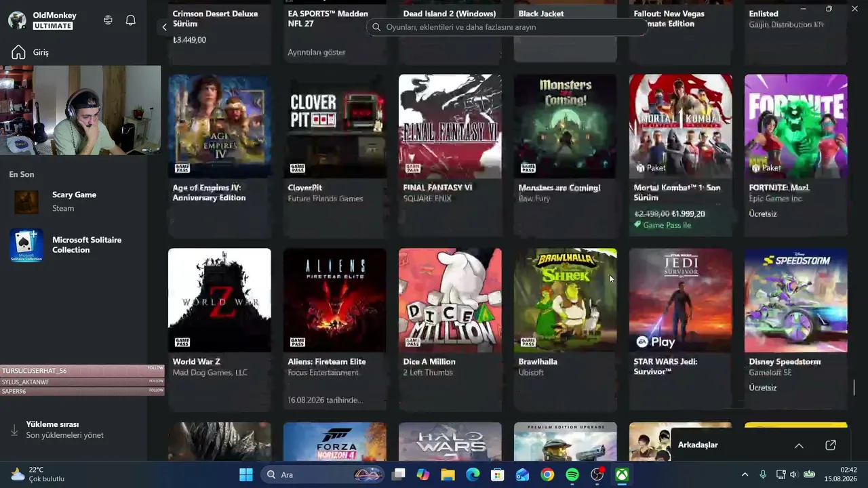Viewport: 868px width, 488px height.
Task: Open the Outlook mail taskbar icon
Action: (522, 474)
